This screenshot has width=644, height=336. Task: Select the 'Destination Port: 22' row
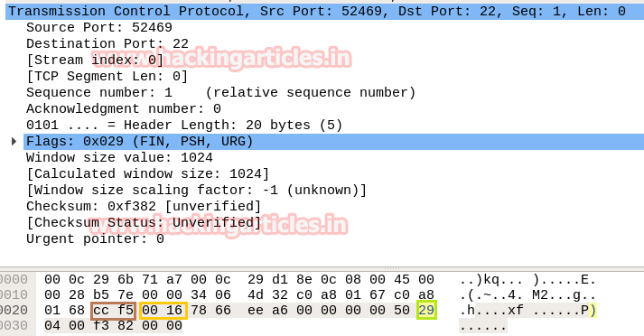107,43
